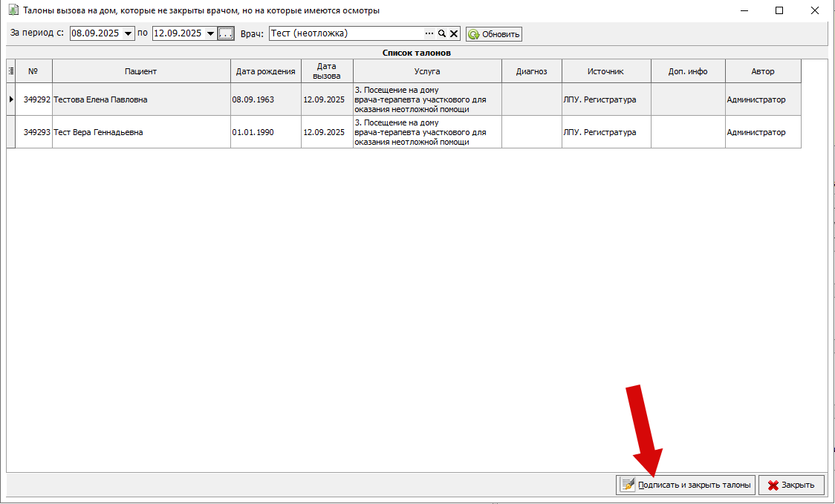The image size is (835, 504).
Task: Click Подписать и закрыть талоны button
Action: pyautogui.click(x=685, y=485)
